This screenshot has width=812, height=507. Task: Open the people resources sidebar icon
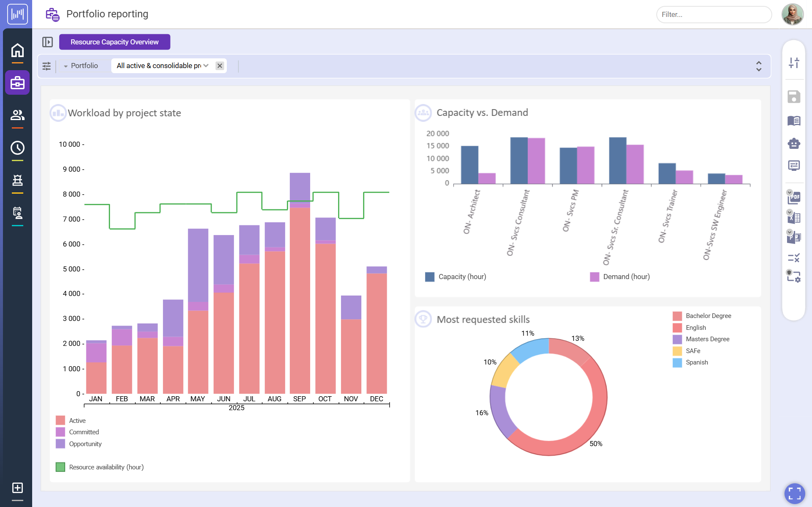coord(17,115)
